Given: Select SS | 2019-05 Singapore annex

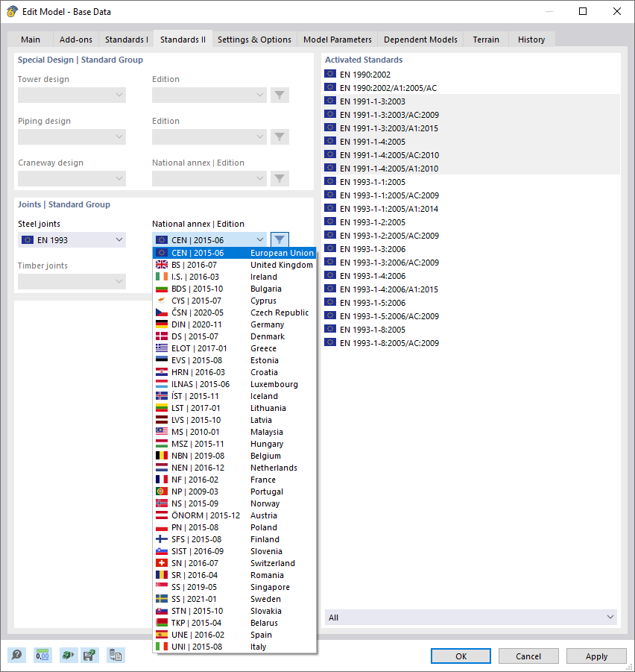Looking at the screenshot, I should 234,587.
